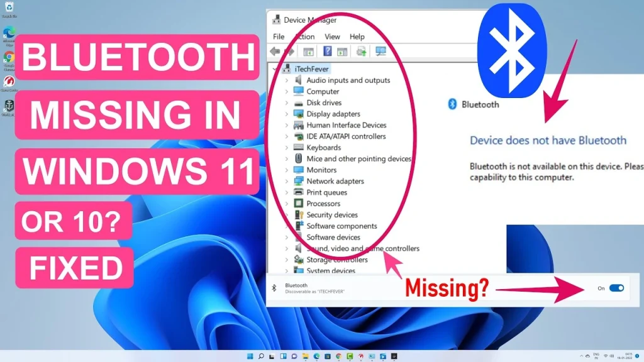
Task: Click the Back arrow in Device Manager toolbar
Action: tap(275, 52)
